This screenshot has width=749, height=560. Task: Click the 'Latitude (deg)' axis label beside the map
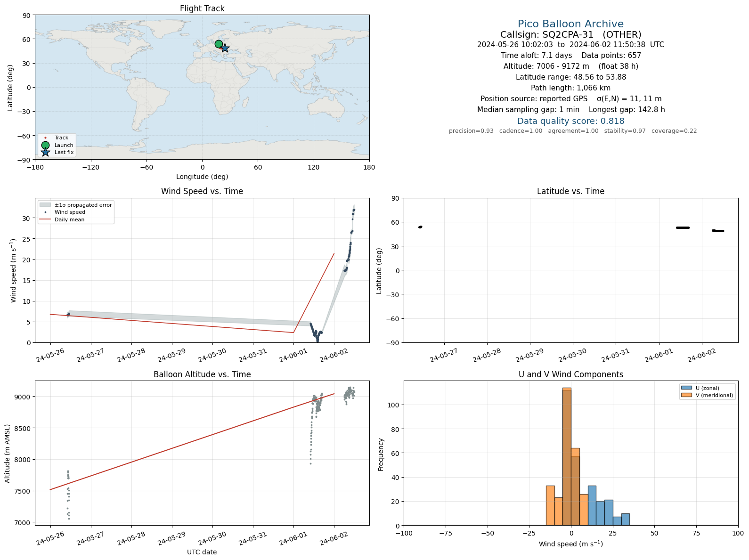[10, 87]
